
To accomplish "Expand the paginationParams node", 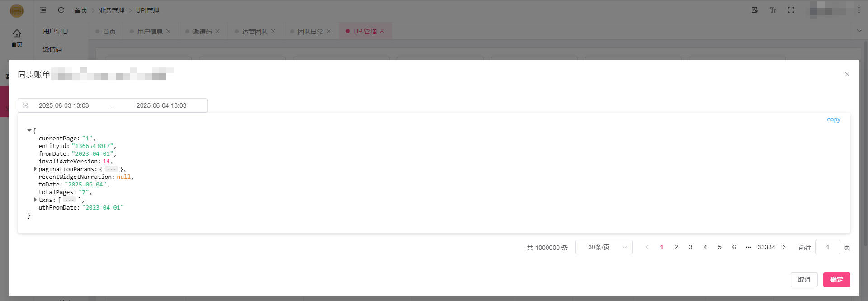I will point(35,169).
